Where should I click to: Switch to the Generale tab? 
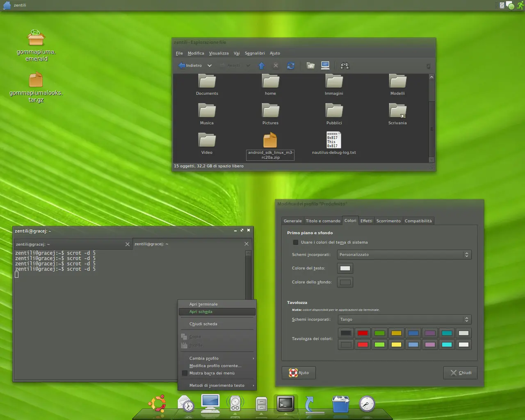pos(292,221)
